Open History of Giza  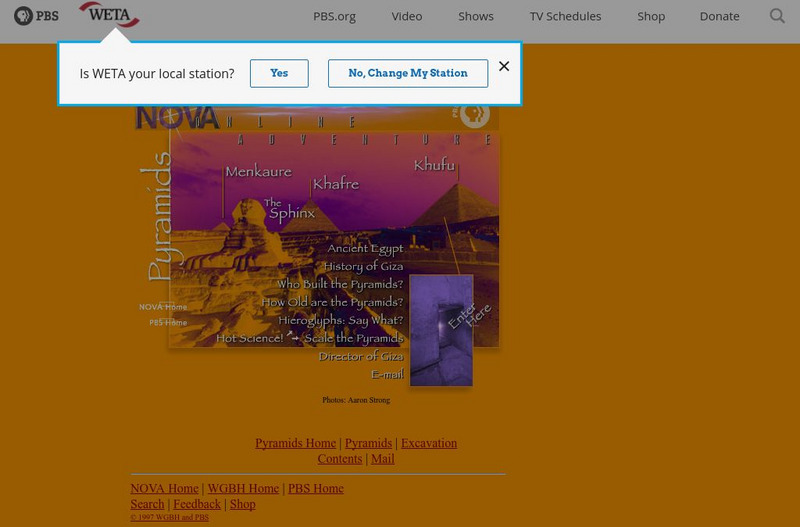tap(363, 266)
